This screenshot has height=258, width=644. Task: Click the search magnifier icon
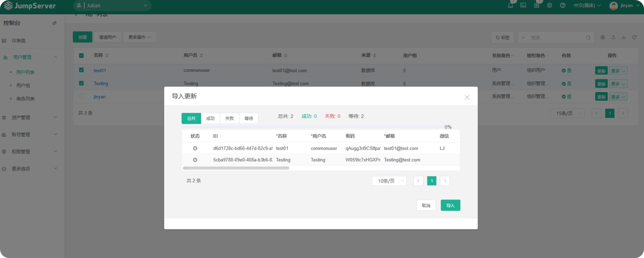pyautogui.click(x=588, y=38)
